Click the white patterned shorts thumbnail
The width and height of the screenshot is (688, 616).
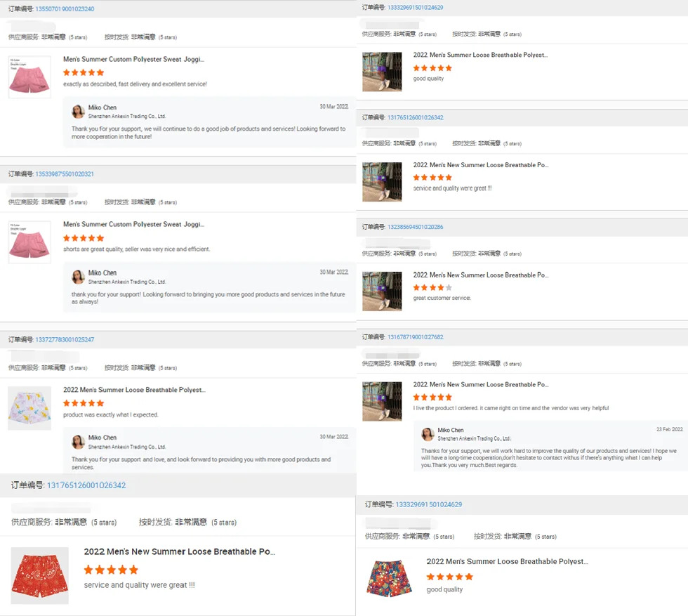[x=29, y=408]
